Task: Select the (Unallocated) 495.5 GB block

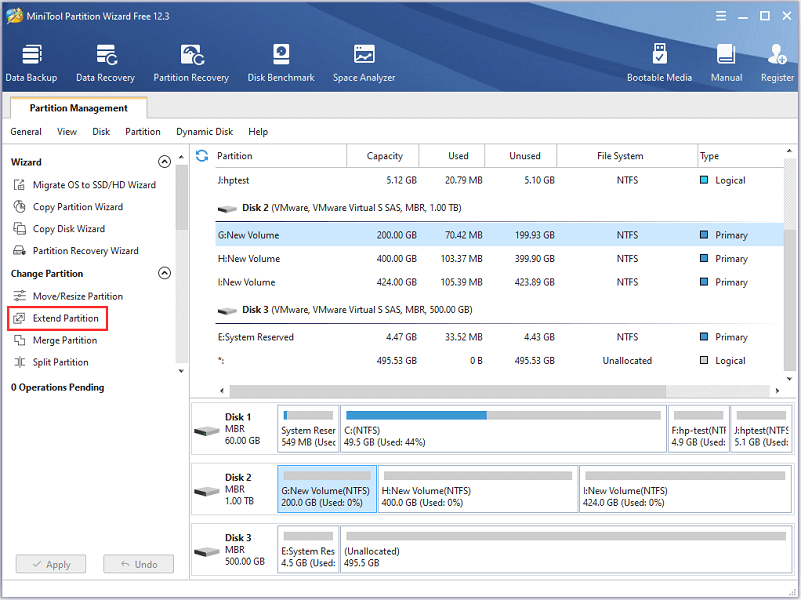Action: tap(566, 549)
